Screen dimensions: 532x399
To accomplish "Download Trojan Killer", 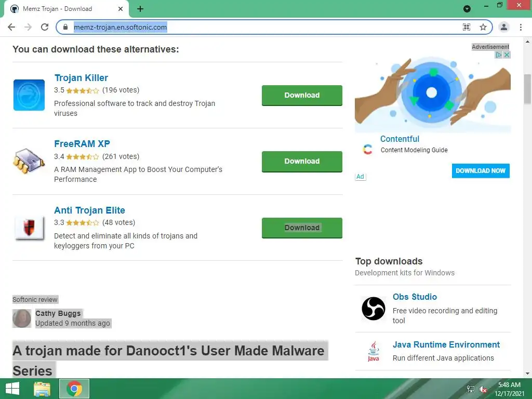I will pos(302,96).
